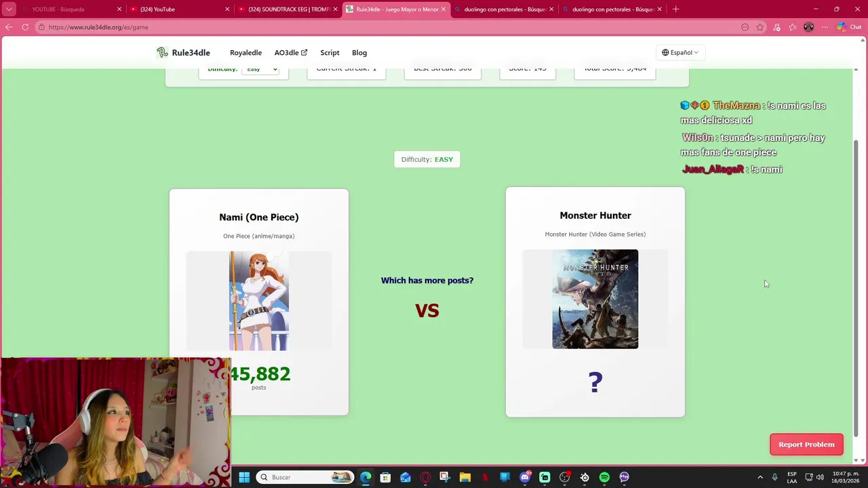Open ESP LAA keyboard language switcher
868x488 pixels.
pyautogui.click(x=792, y=477)
